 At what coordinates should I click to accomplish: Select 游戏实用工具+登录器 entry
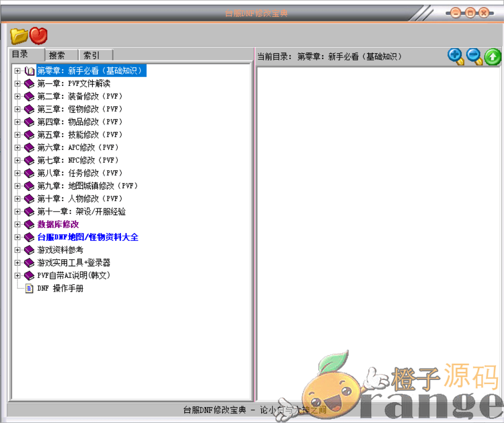pos(74,263)
